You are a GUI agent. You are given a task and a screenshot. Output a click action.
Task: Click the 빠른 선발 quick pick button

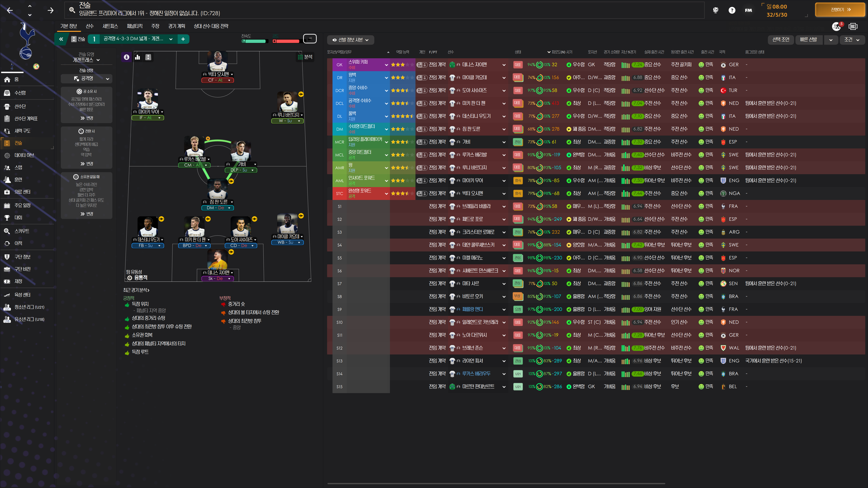(x=808, y=39)
